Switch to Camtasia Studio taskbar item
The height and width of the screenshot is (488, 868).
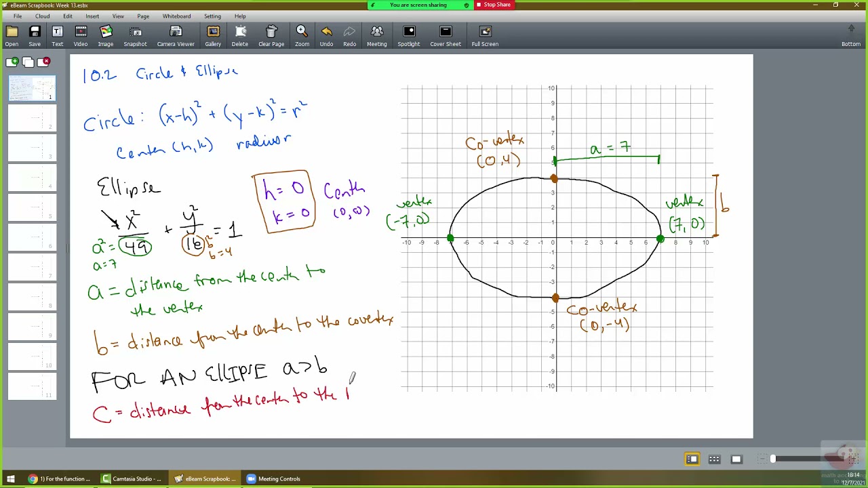(132, 479)
